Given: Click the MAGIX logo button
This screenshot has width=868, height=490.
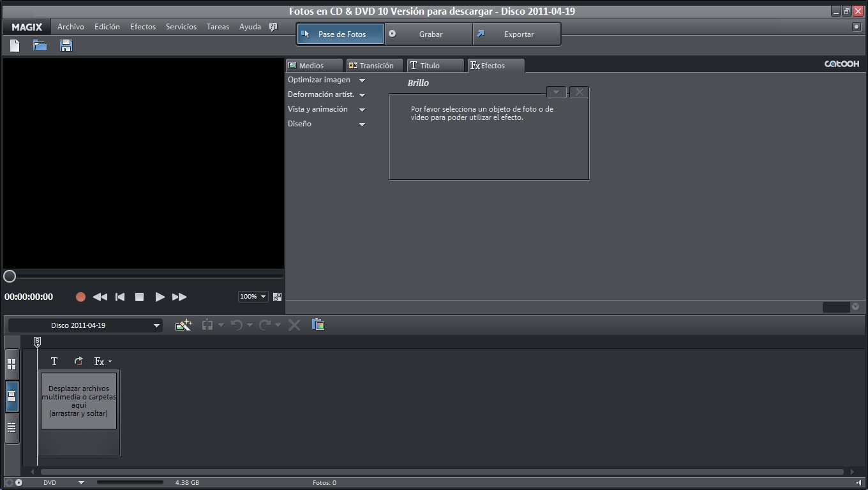Looking at the screenshot, I should [27, 27].
